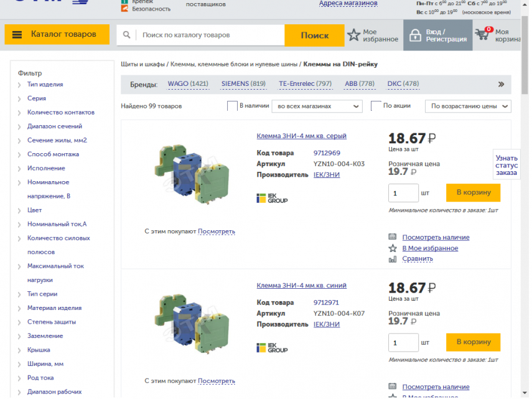Click the IEK Group logo on first product
The width and height of the screenshot is (532, 399).
pyautogui.click(x=272, y=199)
